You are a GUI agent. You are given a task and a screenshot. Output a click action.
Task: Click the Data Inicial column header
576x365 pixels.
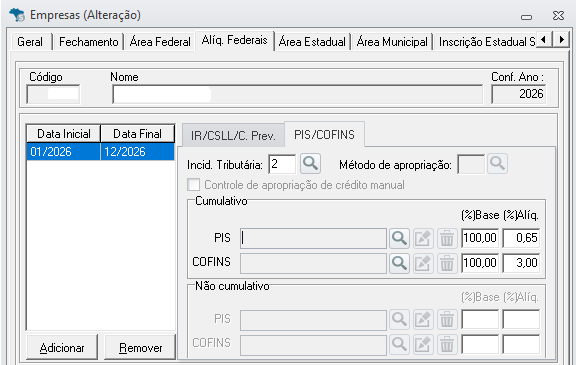(64, 134)
